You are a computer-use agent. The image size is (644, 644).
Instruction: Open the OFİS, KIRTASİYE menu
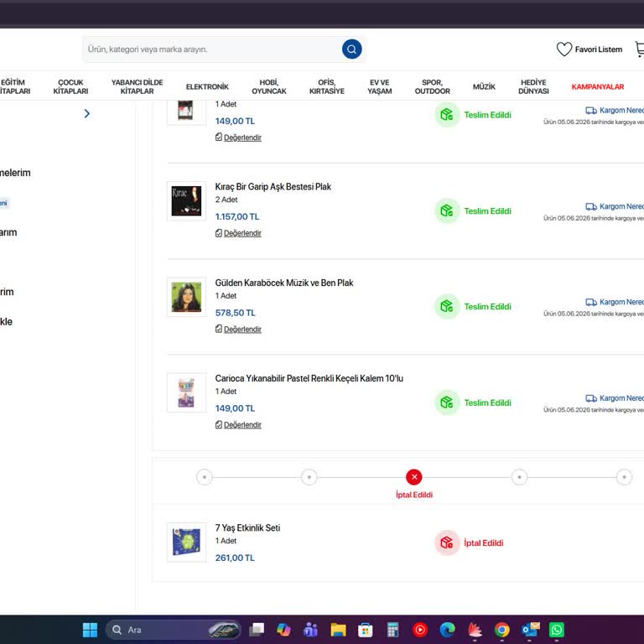click(327, 86)
